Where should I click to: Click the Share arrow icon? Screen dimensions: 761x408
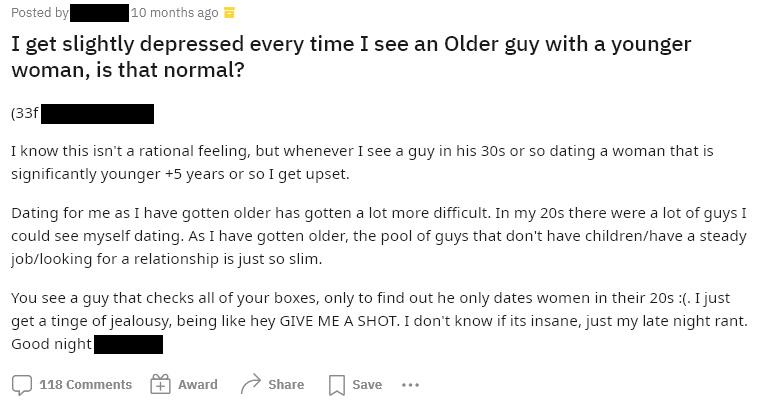[250, 384]
